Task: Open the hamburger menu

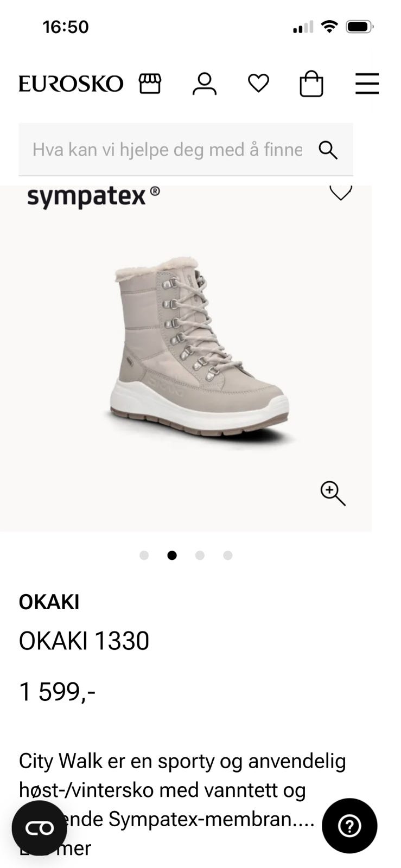Action: pyautogui.click(x=367, y=84)
